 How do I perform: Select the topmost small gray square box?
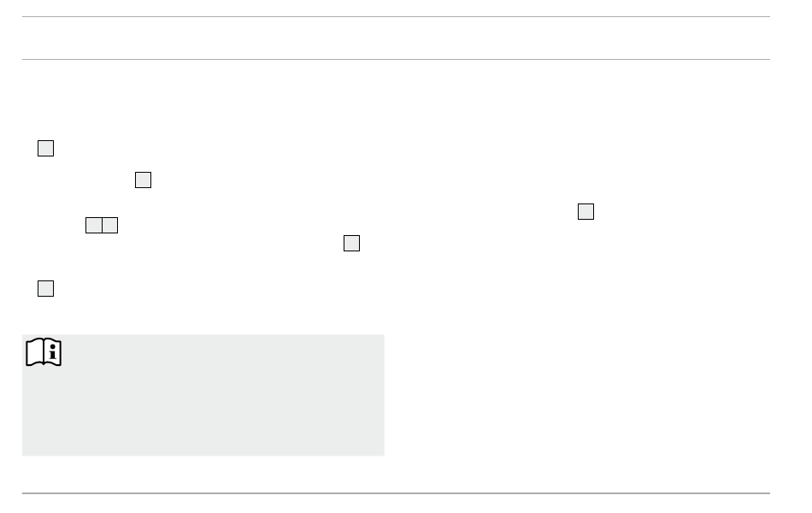tap(45, 148)
